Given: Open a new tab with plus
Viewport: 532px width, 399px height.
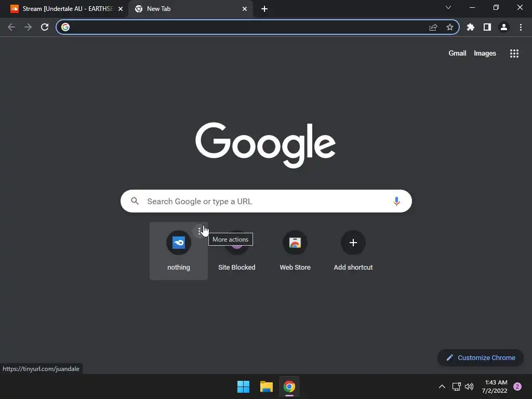Looking at the screenshot, I should pyautogui.click(x=264, y=9).
